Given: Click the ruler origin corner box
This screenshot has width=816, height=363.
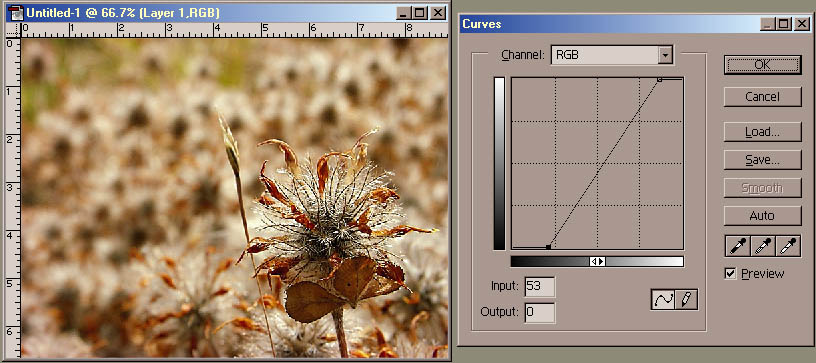Looking at the screenshot, I should pos(13,30).
